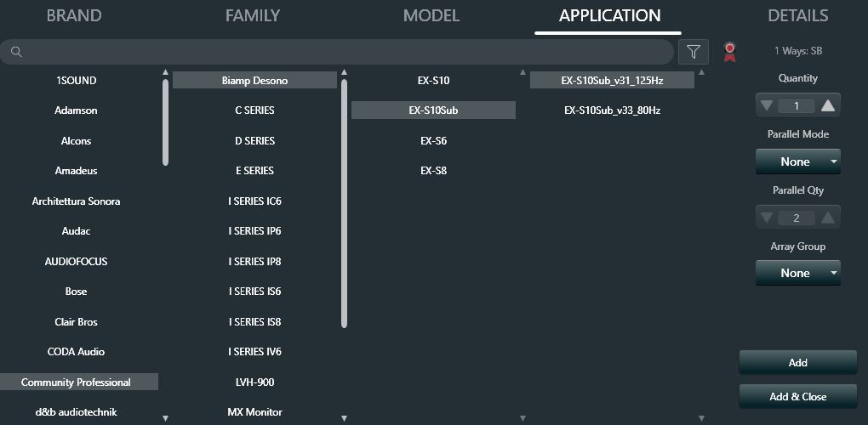Open the filter funnel icon
The height and width of the screenshot is (425, 868).
point(693,52)
